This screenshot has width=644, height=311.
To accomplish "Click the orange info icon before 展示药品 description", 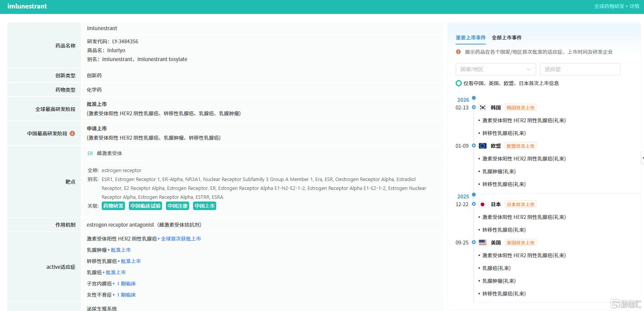I will (458, 52).
